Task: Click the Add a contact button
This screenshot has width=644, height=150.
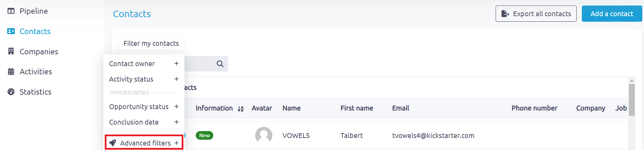Action: click(x=612, y=14)
